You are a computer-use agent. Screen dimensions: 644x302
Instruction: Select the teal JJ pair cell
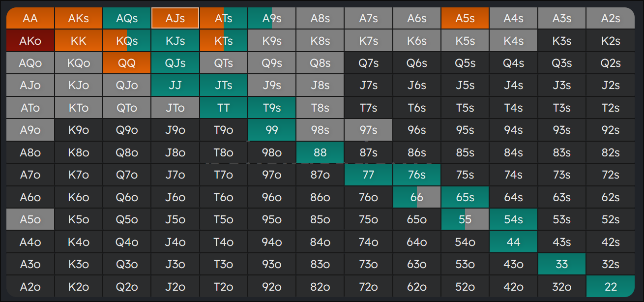pyautogui.click(x=175, y=85)
